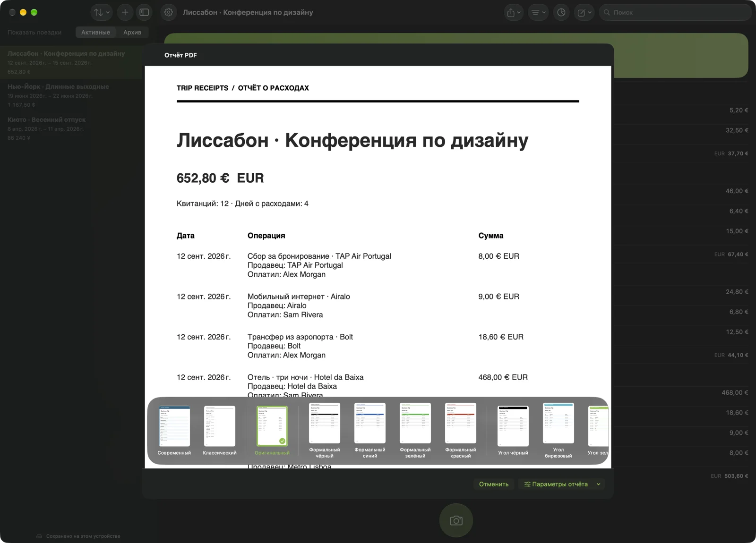Image resolution: width=756 pixels, height=543 pixels.
Task: Open settings gear in toolbar
Action: [169, 13]
